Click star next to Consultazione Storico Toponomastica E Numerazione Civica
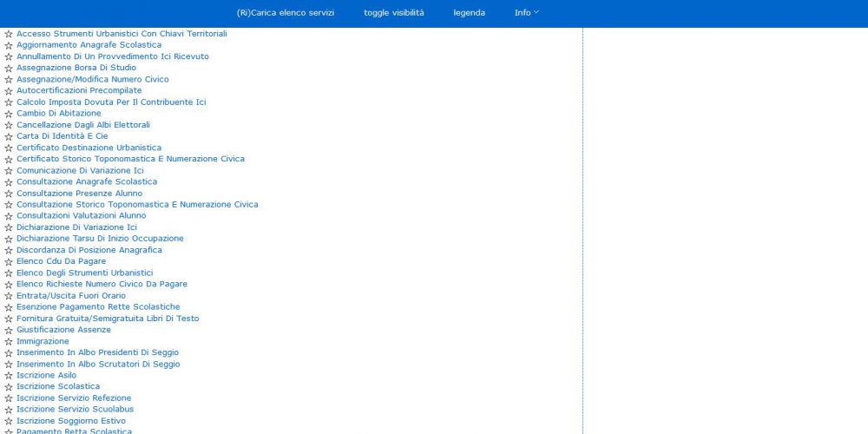Screen dimensions: 868x434 9,205
